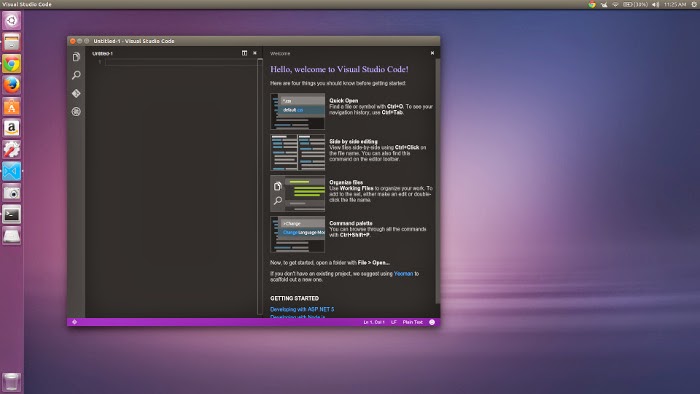
Task: Select the Untitled-1 editor tab
Action: coord(103,54)
